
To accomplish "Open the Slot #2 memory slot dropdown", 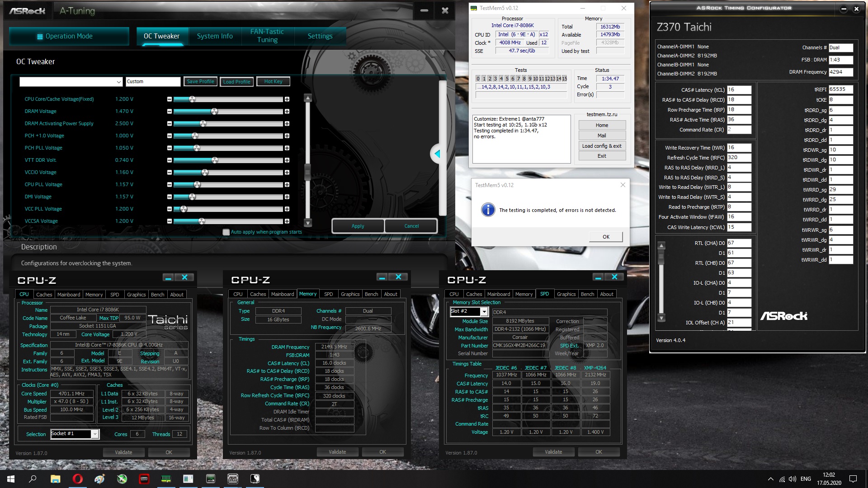I will pos(484,311).
